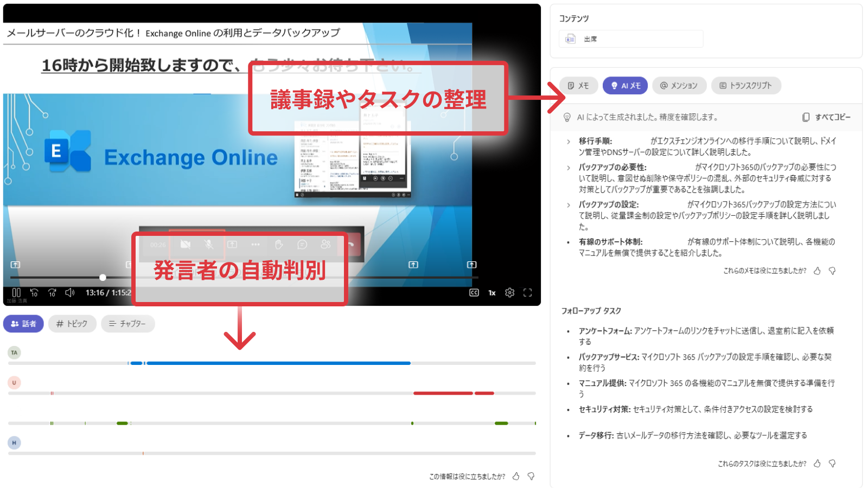The height and width of the screenshot is (488, 868).
Task: Click the マニュアル提供 follow-up task
Action: pos(706,388)
